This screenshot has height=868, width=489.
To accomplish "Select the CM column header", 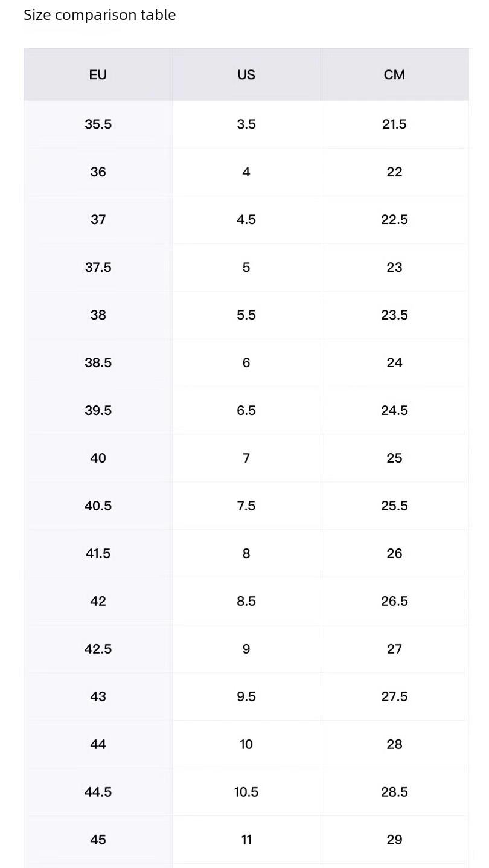I will (x=394, y=75).
